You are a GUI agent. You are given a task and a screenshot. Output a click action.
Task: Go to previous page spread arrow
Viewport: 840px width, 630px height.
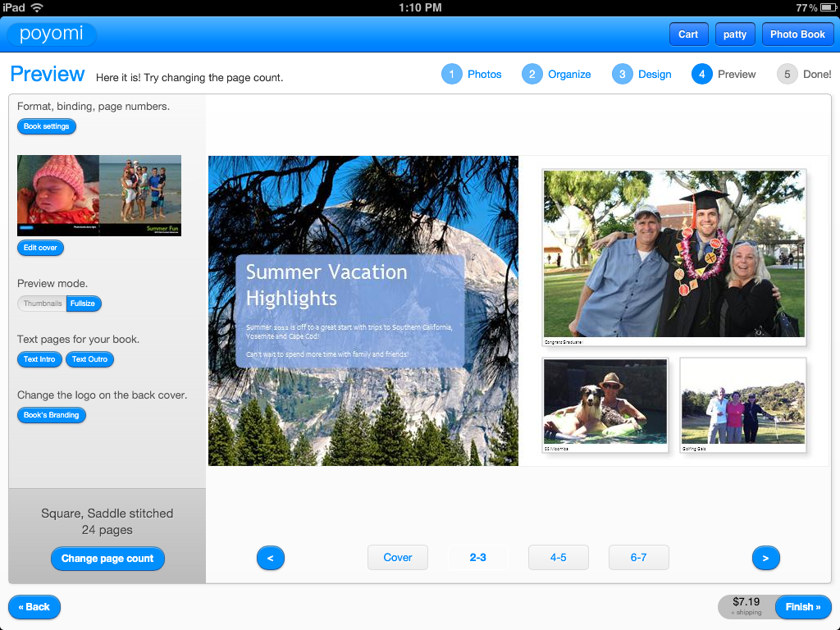pyautogui.click(x=270, y=558)
